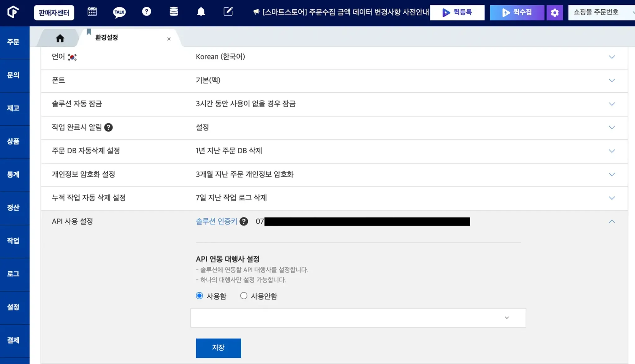
Task: Open the API 대행사 selection dropdown
Action: coord(358,318)
